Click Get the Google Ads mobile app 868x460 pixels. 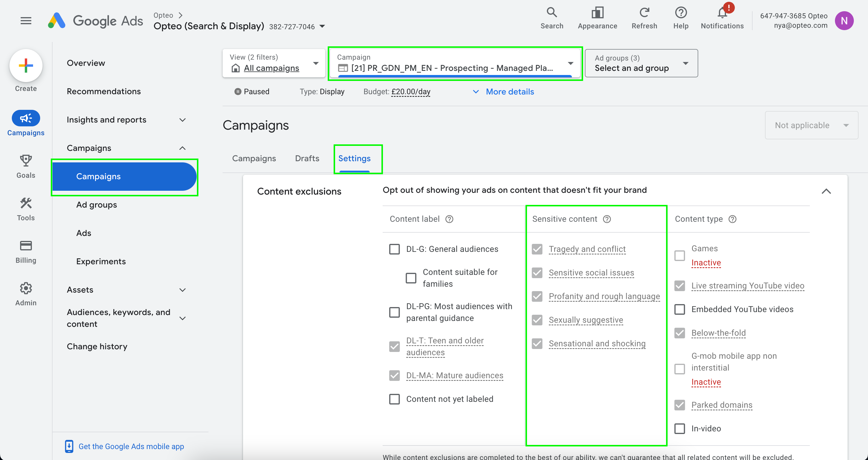(131, 446)
